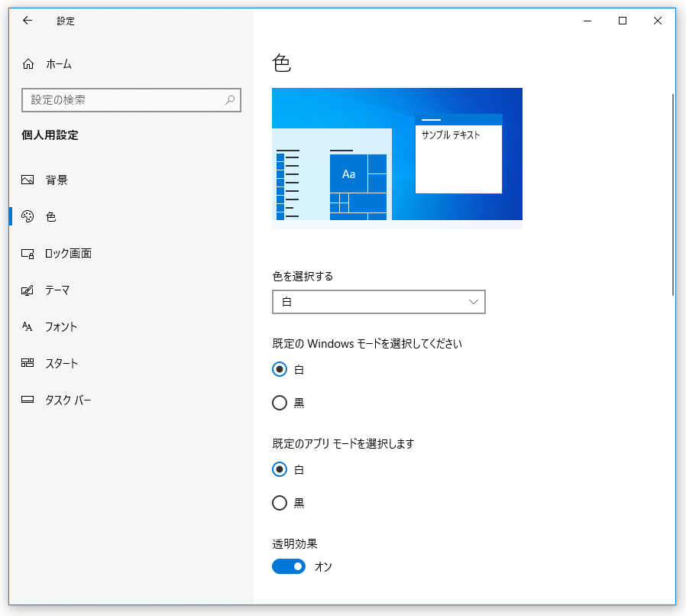Click the 個人用設定 section heading
Image resolution: width=686 pixels, height=616 pixels.
[50, 135]
